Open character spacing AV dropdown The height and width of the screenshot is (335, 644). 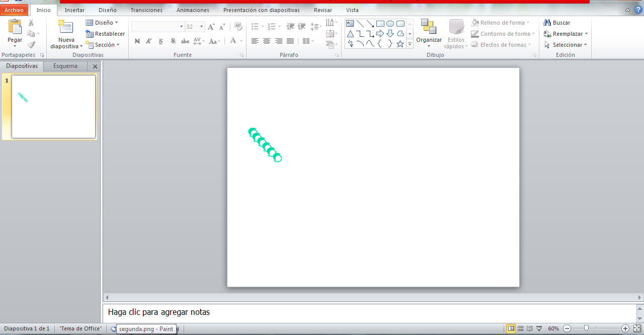(x=199, y=41)
